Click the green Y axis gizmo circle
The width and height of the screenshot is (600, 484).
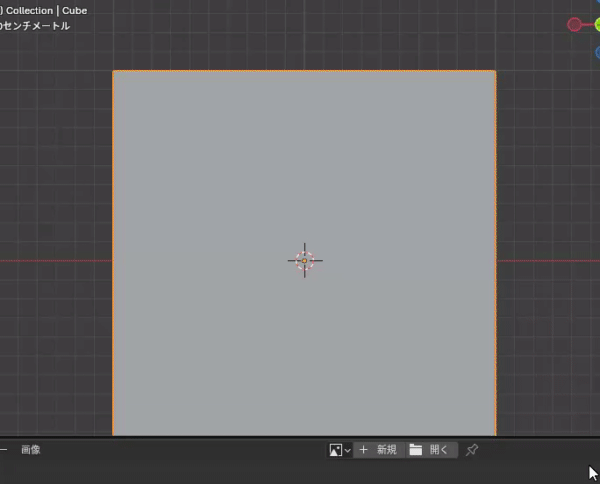[596, 24]
